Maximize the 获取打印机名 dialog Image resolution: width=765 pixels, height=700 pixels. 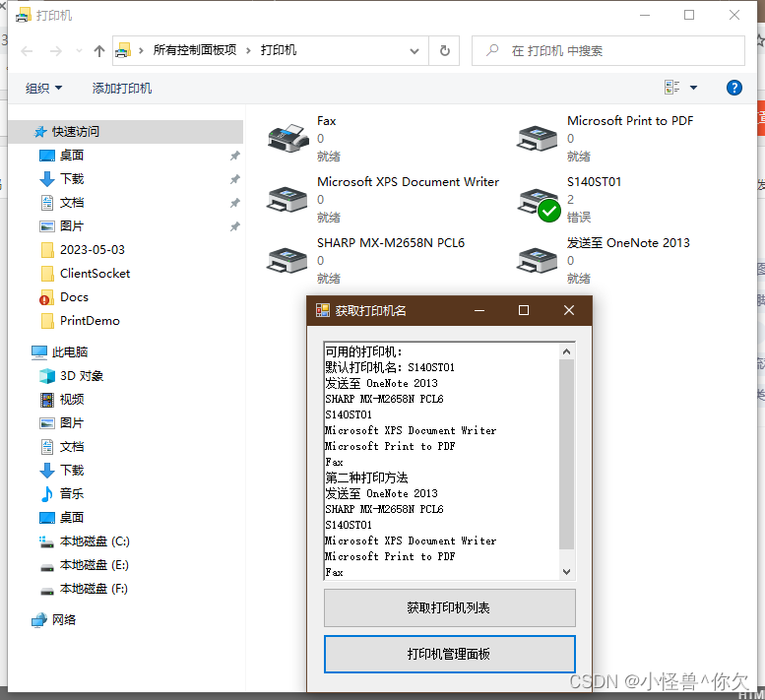524,310
